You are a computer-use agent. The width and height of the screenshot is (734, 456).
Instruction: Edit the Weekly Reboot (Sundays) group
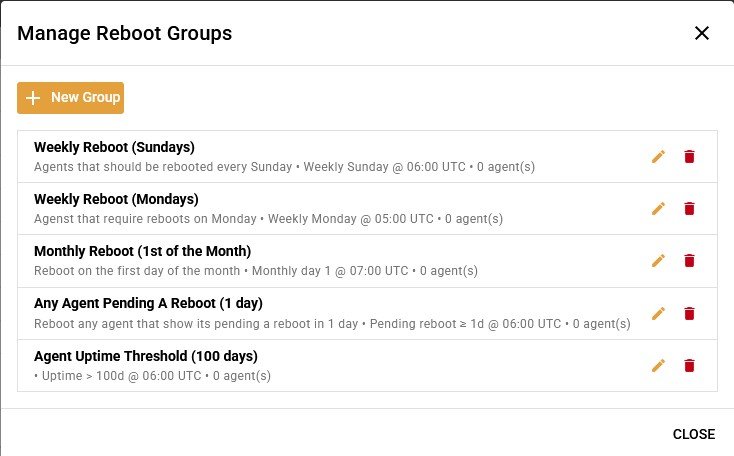[x=658, y=157]
